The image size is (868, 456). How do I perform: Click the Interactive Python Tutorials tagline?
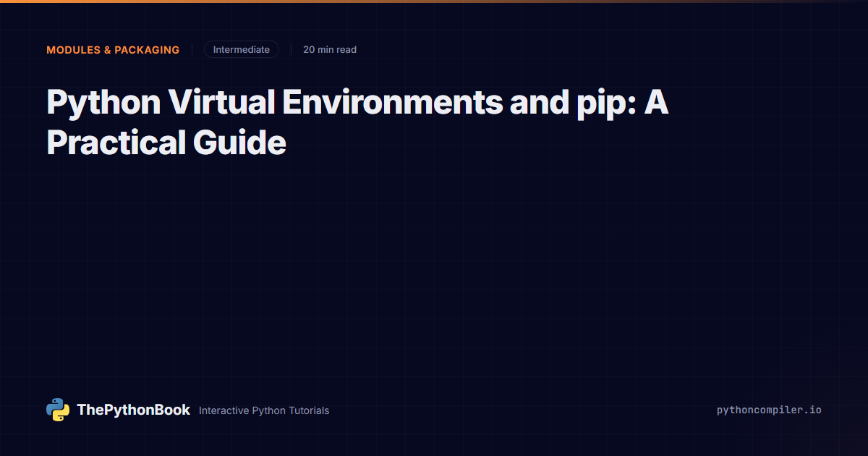point(264,410)
